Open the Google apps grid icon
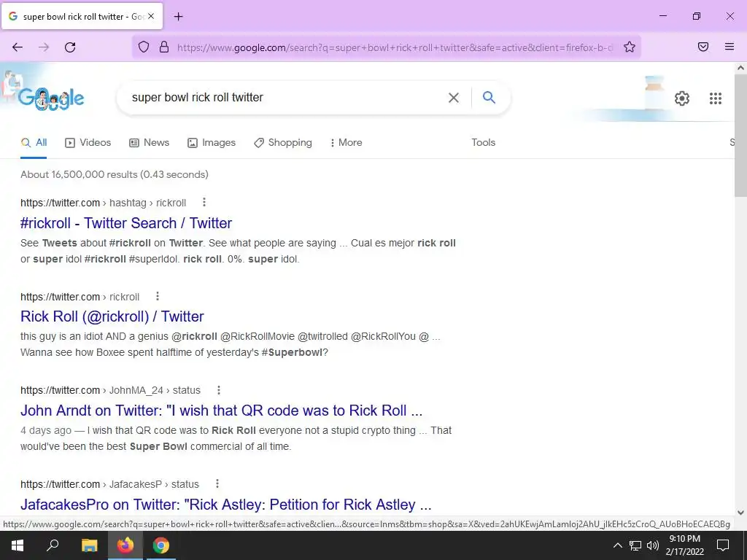The height and width of the screenshot is (560, 747). pyautogui.click(x=716, y=98)
